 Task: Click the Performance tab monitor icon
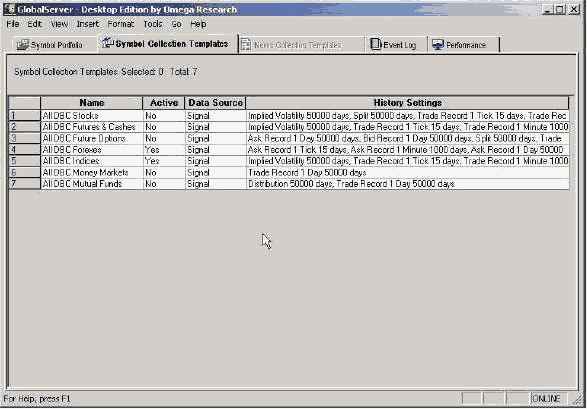click(438, 45)
